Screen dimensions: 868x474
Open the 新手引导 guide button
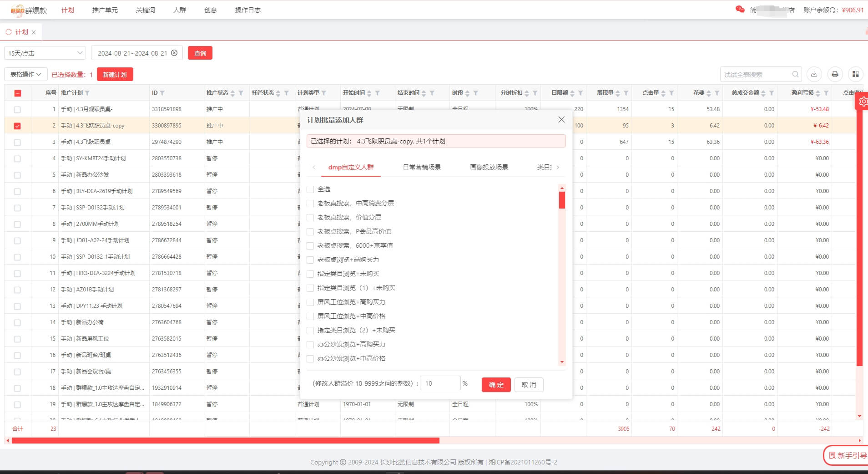point(847,455)
